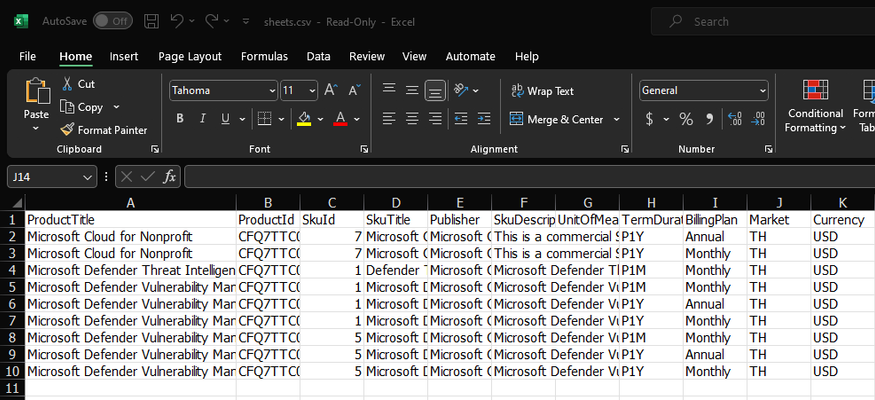Open the File menu
Screen dimensions: 875x400
point(27,56)
